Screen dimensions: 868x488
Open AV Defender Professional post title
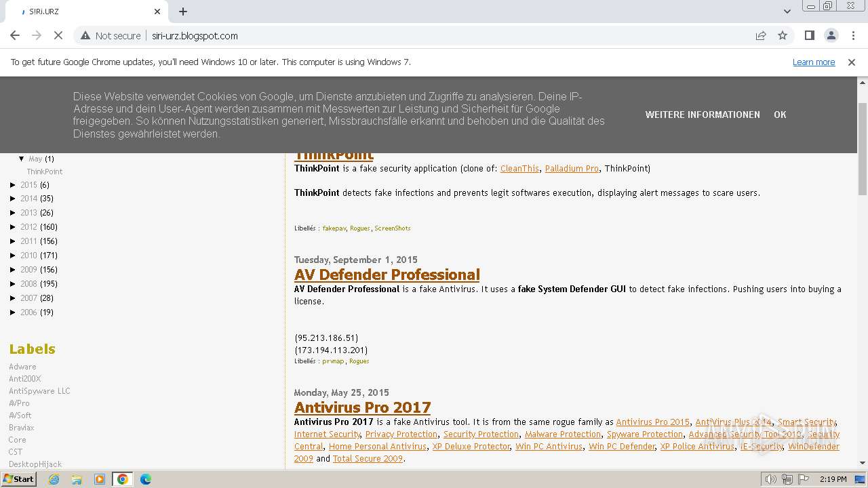(387, 274)
